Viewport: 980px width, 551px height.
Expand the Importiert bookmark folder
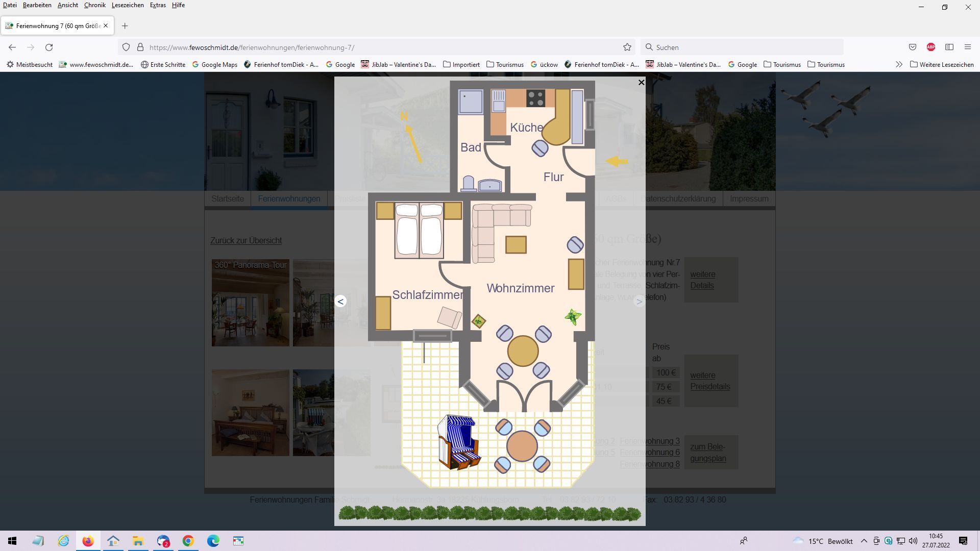[461, 65]
